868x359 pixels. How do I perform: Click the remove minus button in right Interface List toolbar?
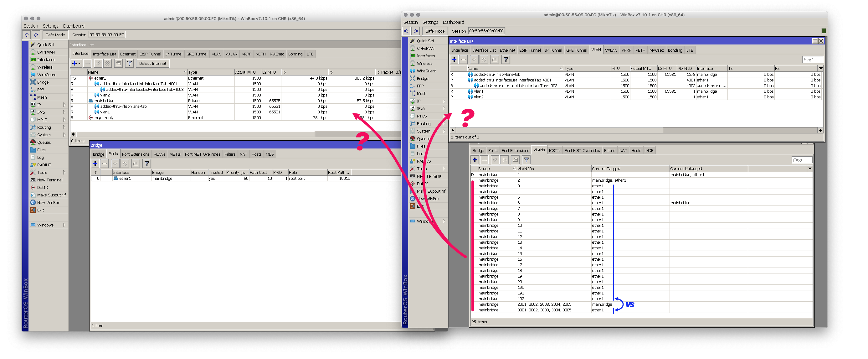click(x=464, y=60)
